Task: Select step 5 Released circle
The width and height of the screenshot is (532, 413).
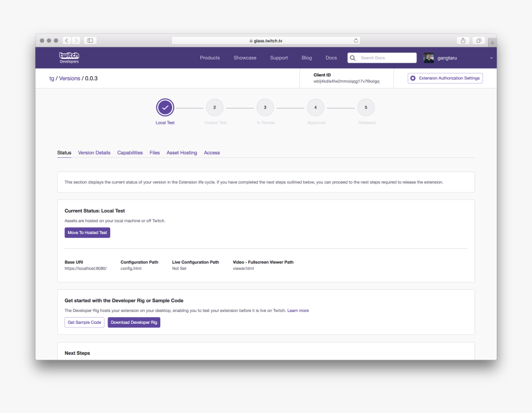Action: 366,107
